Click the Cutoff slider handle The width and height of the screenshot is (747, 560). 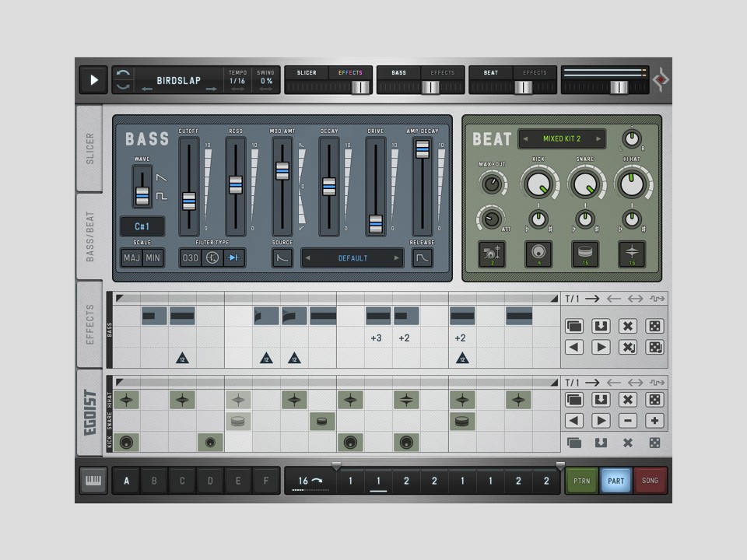pyautogui.click(x=189, y=201)
